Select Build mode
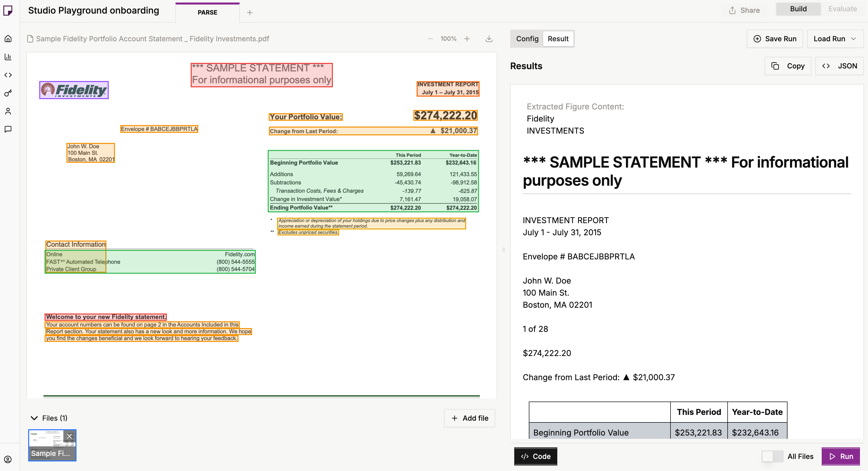This screenshot has height=471, width=868. [x=798, y=9]
